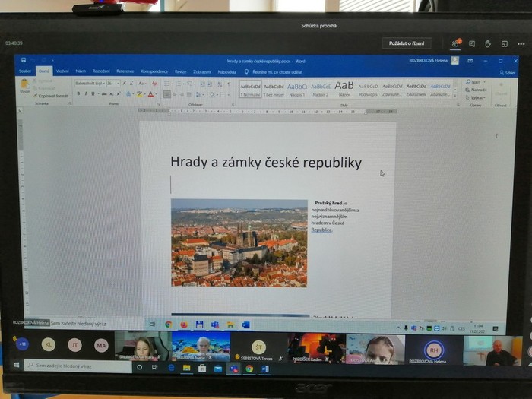The image size is (532, 399).
Task: Apply red font color
Action: [150, 94]
